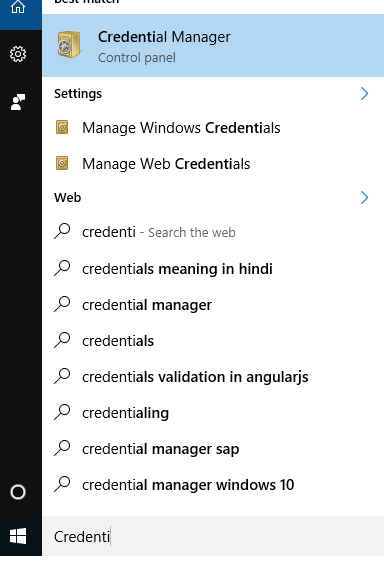The width and height of the screenshot is (384, 572).
Task: Select Manage Web Credentials setting
Action: [213, 164]
